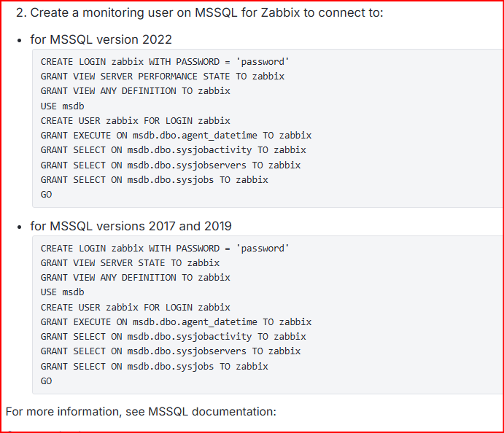The image size is (504, 433).
Task: Click 'USE msdb' in the 2022 code block
Action: click(62, 106)
